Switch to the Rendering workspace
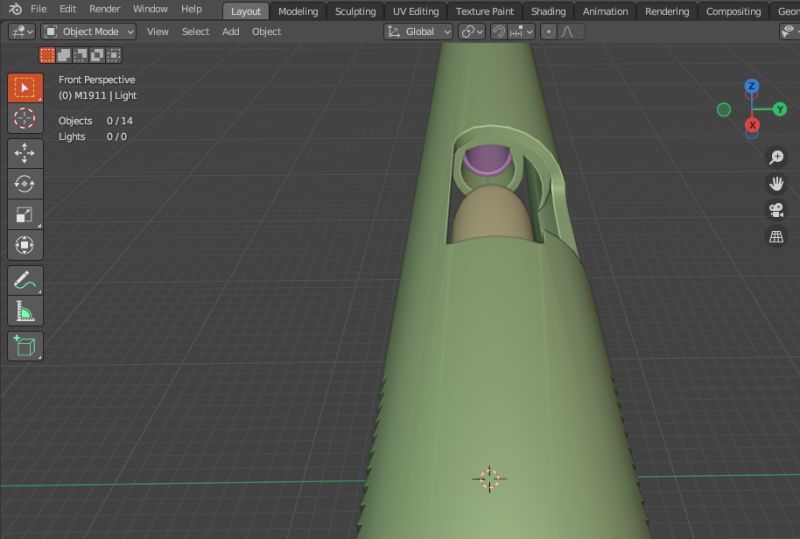Image resolution: width=800 pixels, height=539 pixels. (667, 11)
